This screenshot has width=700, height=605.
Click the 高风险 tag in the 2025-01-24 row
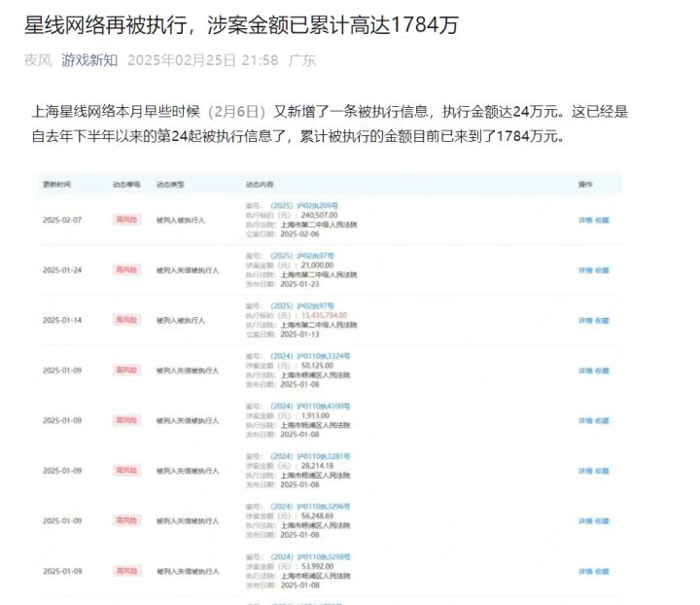coord(126,269)
